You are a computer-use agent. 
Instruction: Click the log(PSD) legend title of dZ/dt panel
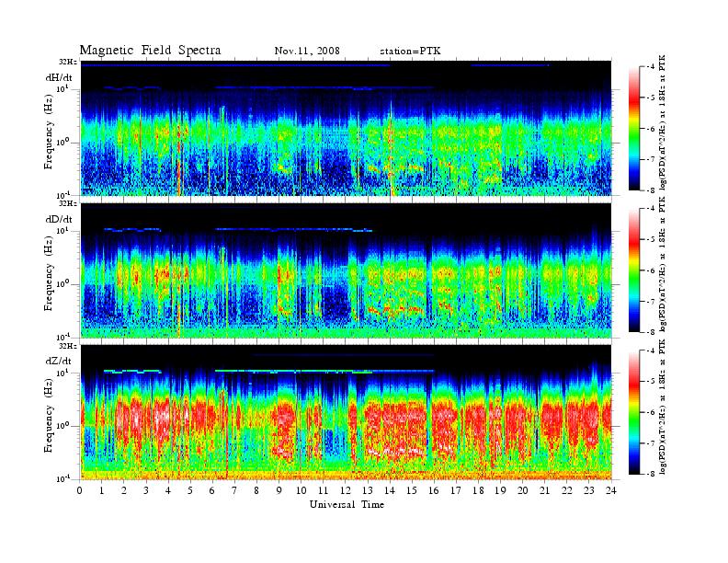pos(663,407)
